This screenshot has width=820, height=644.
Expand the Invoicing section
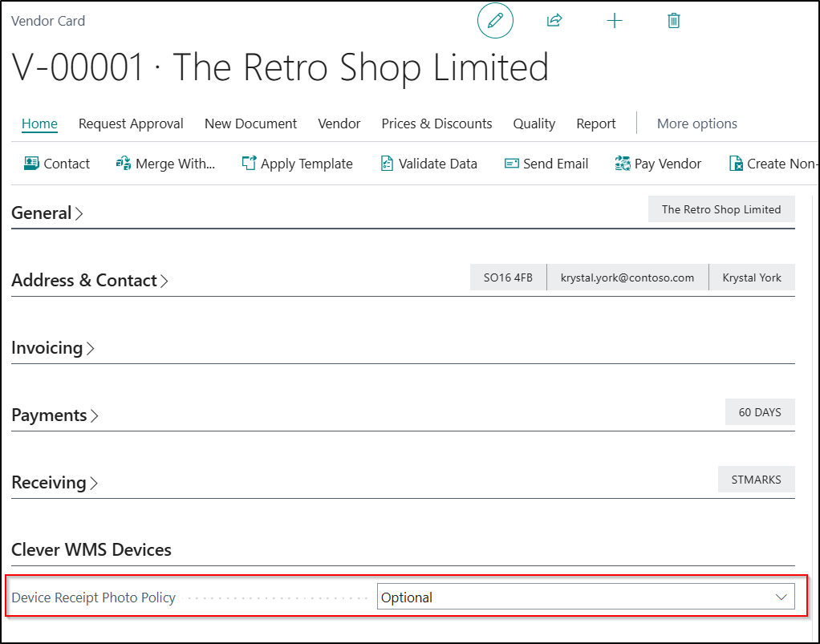click(x=53, y=348)
